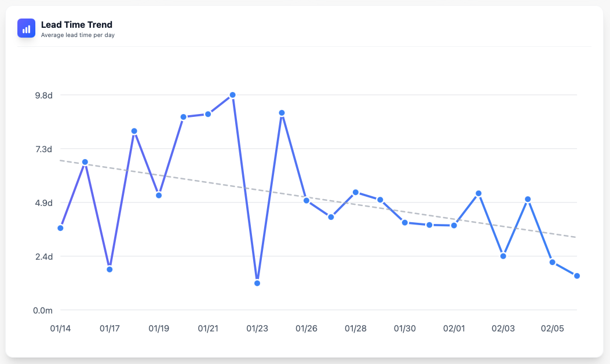Viewport: 610px width, 364px height.
Task: Click the 'Average lead time per day' subtitle
Action: pos(78,35)
